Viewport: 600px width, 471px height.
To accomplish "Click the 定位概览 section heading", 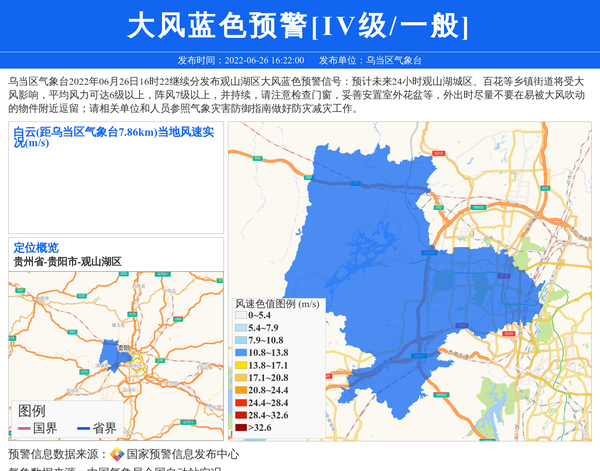I will coord(36,248).
